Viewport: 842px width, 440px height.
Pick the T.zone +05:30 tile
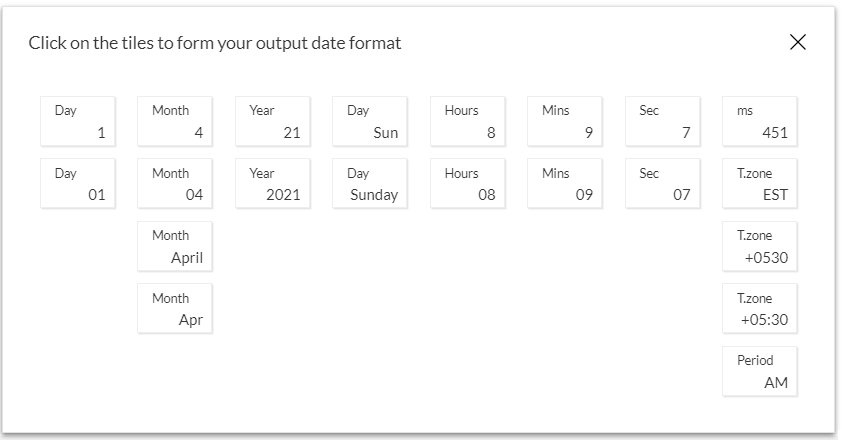pos(760,309)
